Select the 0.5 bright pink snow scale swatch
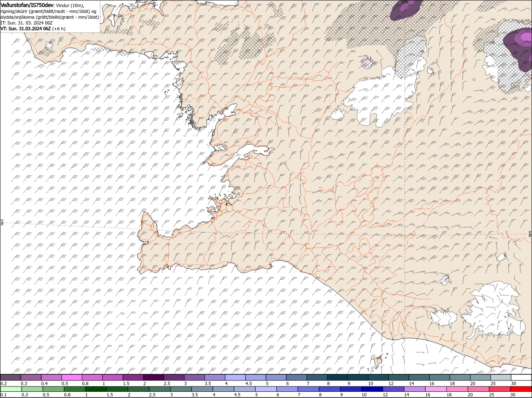Viewport: 532px width, 398px height. pos(71,378)
